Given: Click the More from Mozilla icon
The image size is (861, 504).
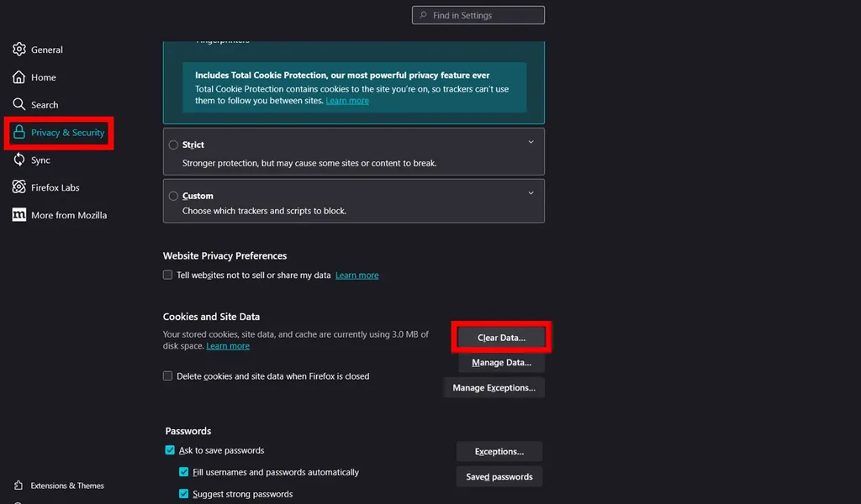Looking at the screenshot, I should pyautogui.click(x=19, y=215).
